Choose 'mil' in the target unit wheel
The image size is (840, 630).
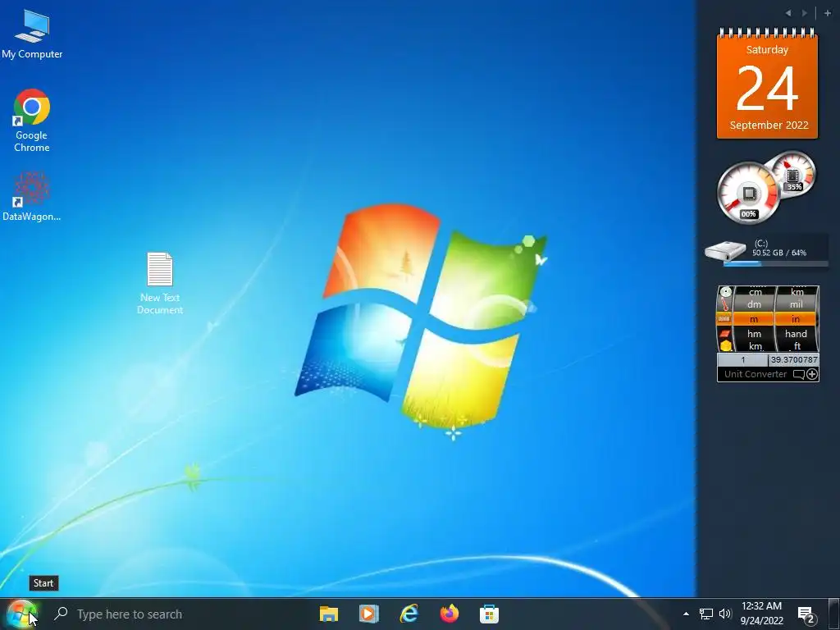point(796,304)
